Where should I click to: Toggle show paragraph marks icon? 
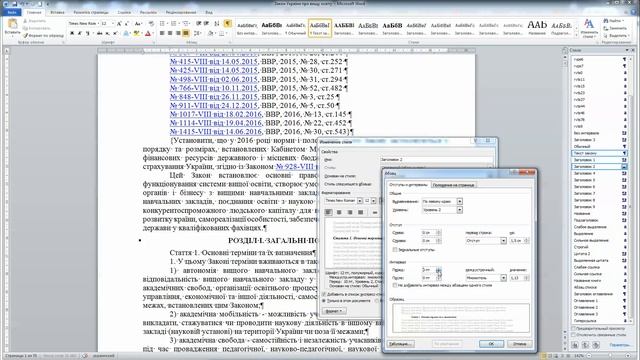click(228, 24)
